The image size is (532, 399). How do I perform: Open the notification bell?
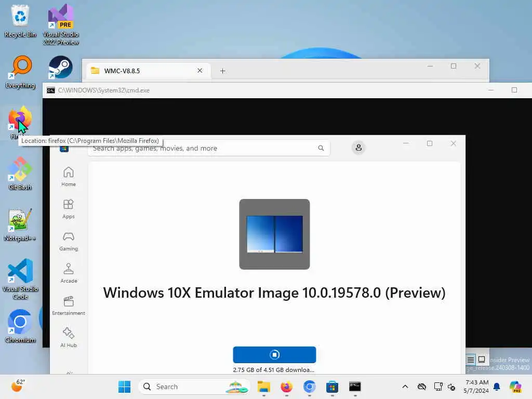tap(497, 387)
